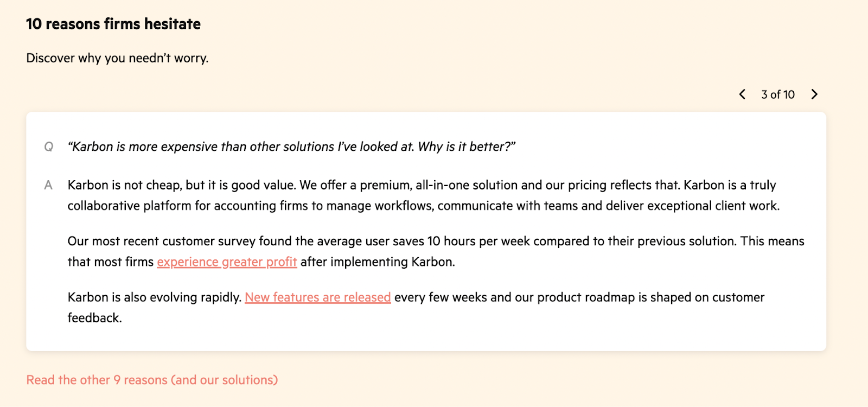The width and height of the screenshot is (868, 407).
Task: Click the text 'Karbon is also evolving rapidly.'
Action: (x=155, y=297)
